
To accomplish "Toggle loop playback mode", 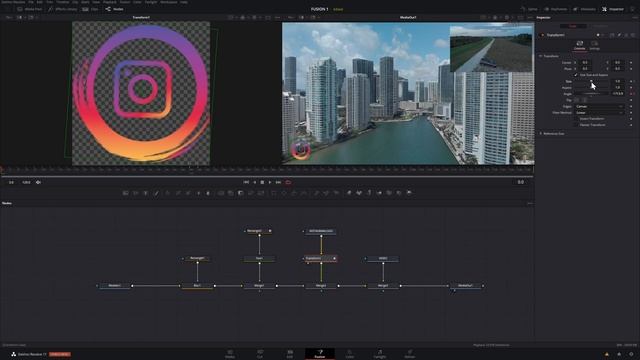I will point(288,182).
